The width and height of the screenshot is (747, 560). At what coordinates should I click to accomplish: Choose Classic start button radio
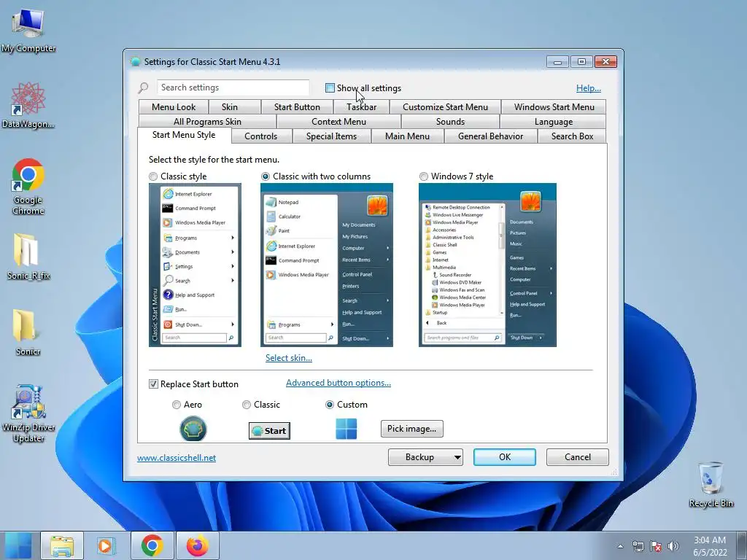click(x=247, y=404)
